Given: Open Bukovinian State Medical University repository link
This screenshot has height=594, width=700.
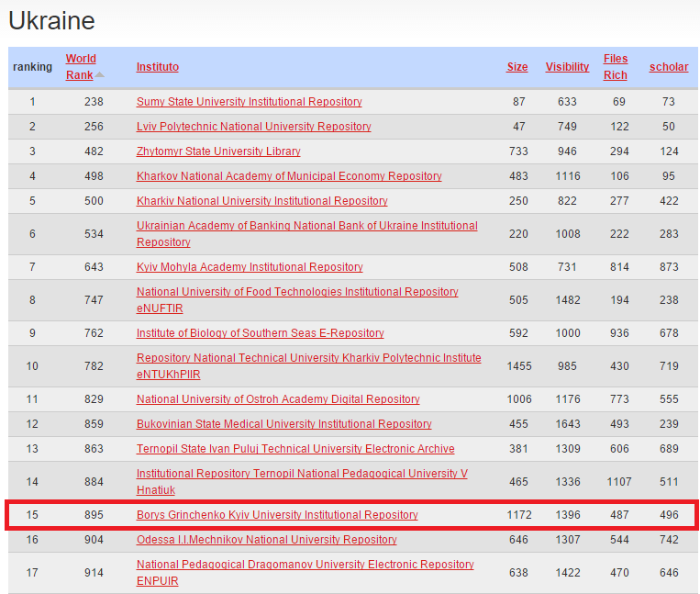Looking at the screenshot, I should (x=283, y=424).
